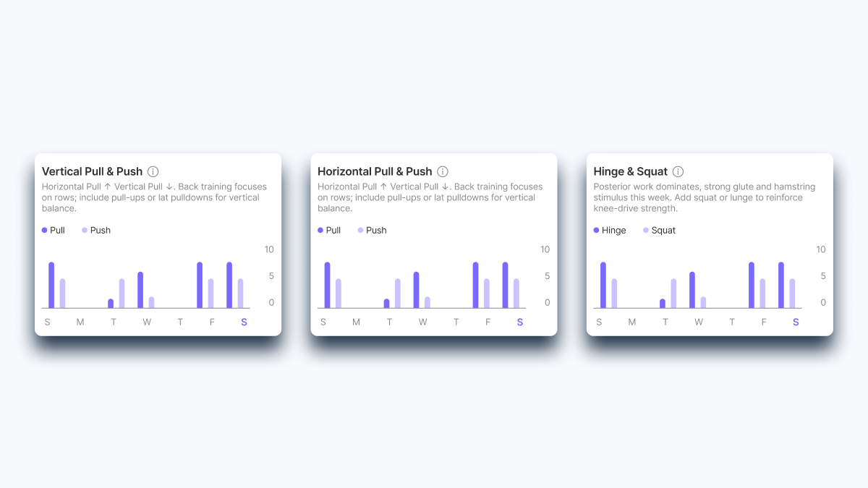Viewport: 868px width, 488px height.
Task: Click Friday Pull bar in Horizontal Pull & Push chart
Action: coord(476,286)
